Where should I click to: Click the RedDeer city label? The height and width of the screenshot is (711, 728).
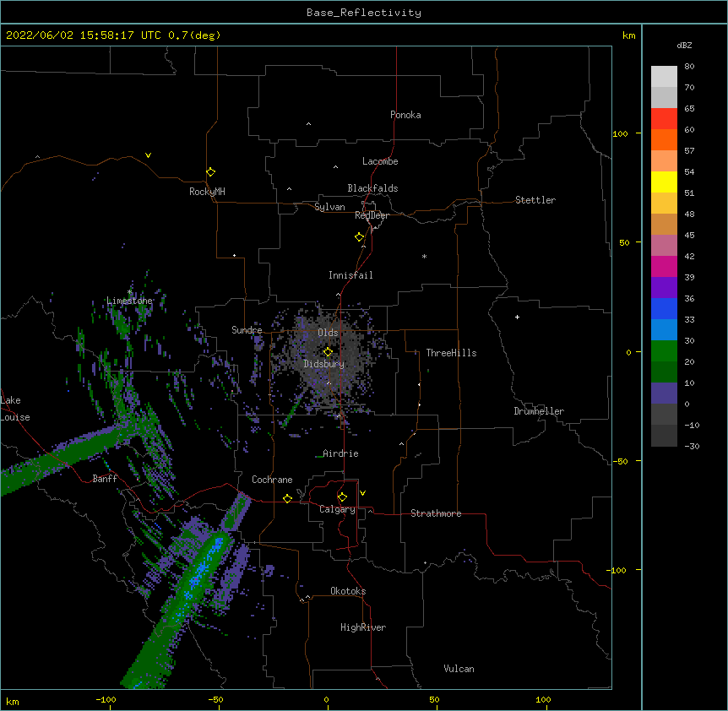[x=372, y=215]
